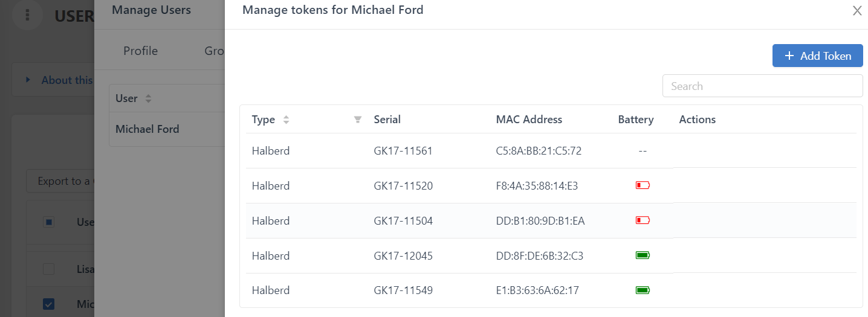The image size is (868, 317).
Task: Click full battery icon for GK17-12045
Action: [643, 255]
